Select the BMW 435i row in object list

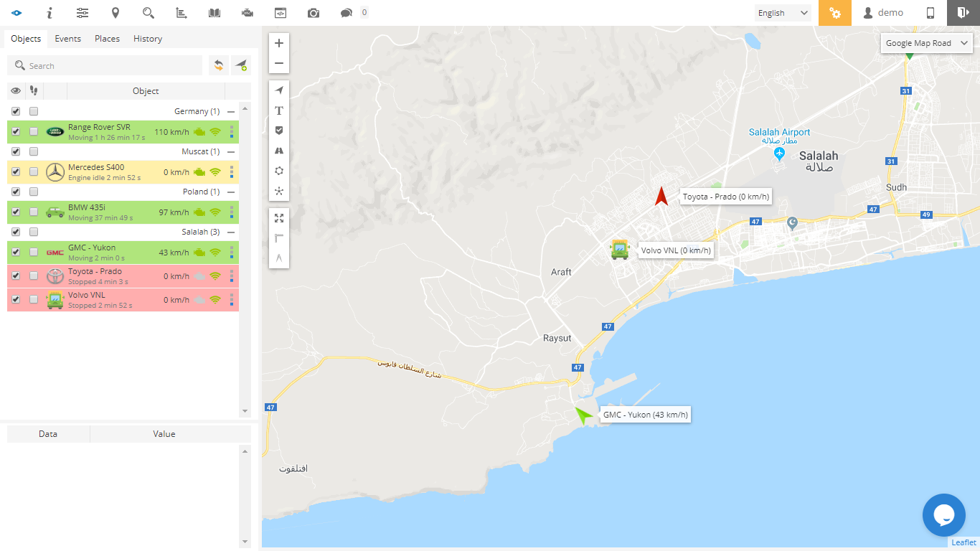[123, 212]
